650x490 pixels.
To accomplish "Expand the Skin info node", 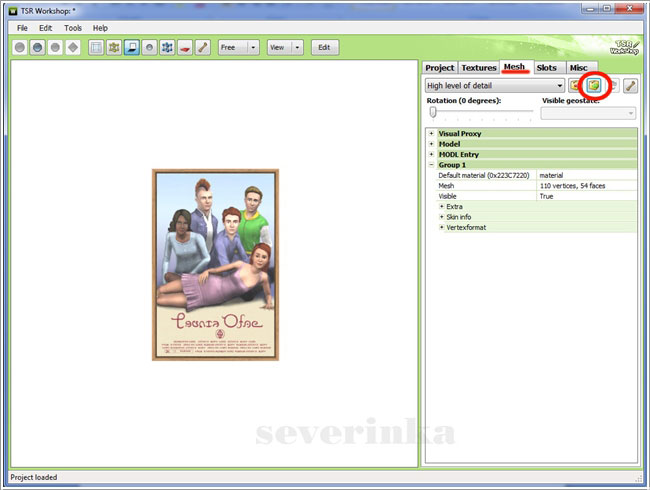I will (442, 217).
